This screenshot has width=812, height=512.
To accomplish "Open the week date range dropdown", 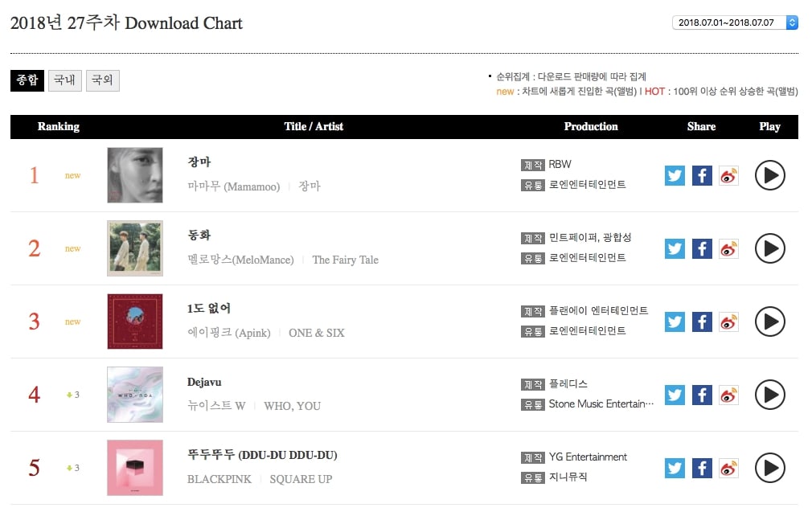I will (x=735, y=23).
